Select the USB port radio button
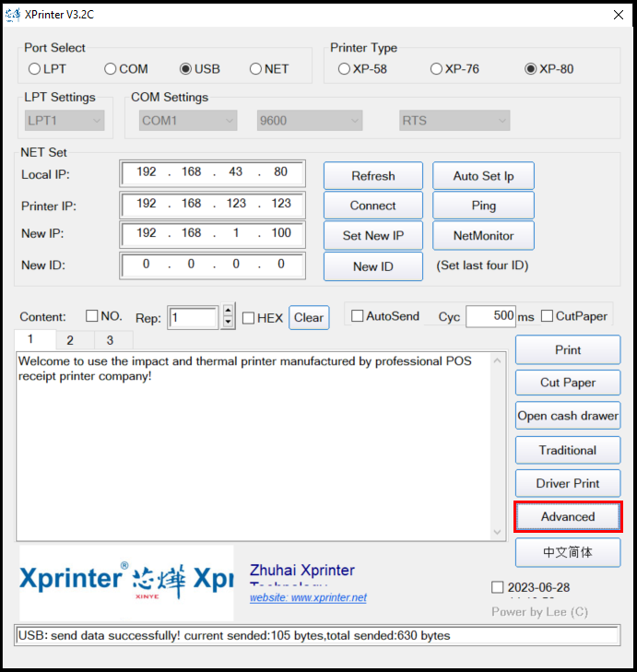Viewport: 637px width, 672px height. [185, 69]
